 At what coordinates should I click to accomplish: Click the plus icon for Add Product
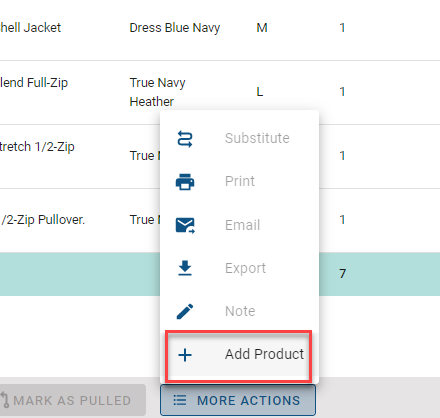click(x=185, y=355)
